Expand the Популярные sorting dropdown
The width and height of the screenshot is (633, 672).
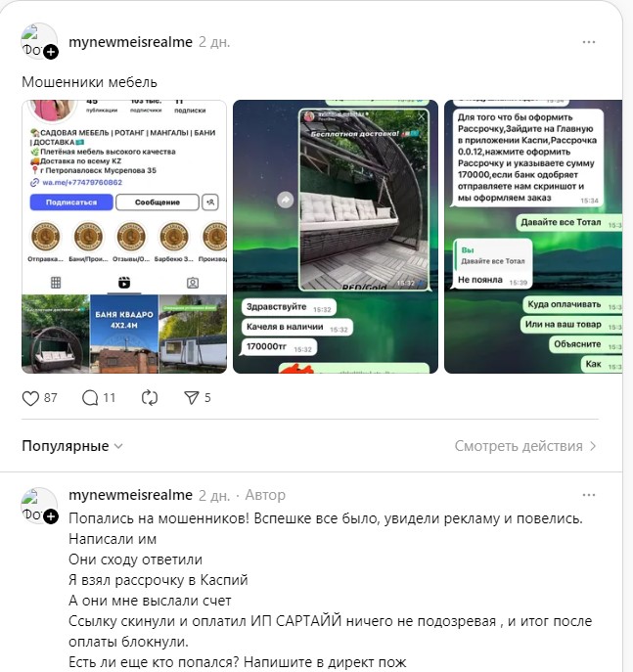click(x=72, y=446)
